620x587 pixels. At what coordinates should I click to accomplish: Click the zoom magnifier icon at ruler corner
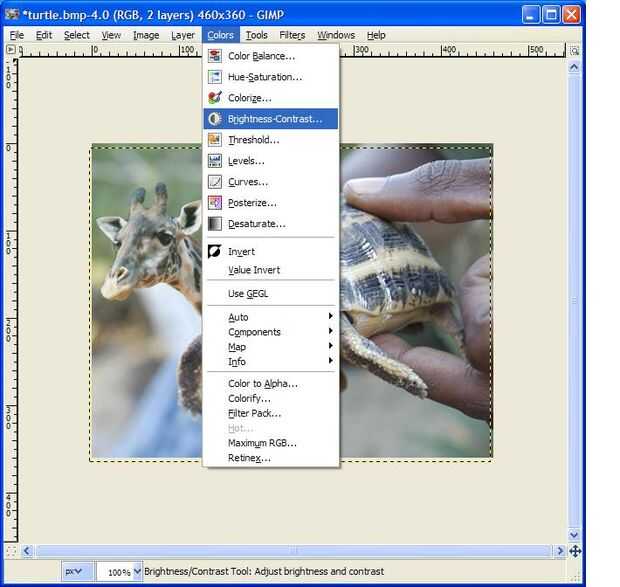(574, 51)
